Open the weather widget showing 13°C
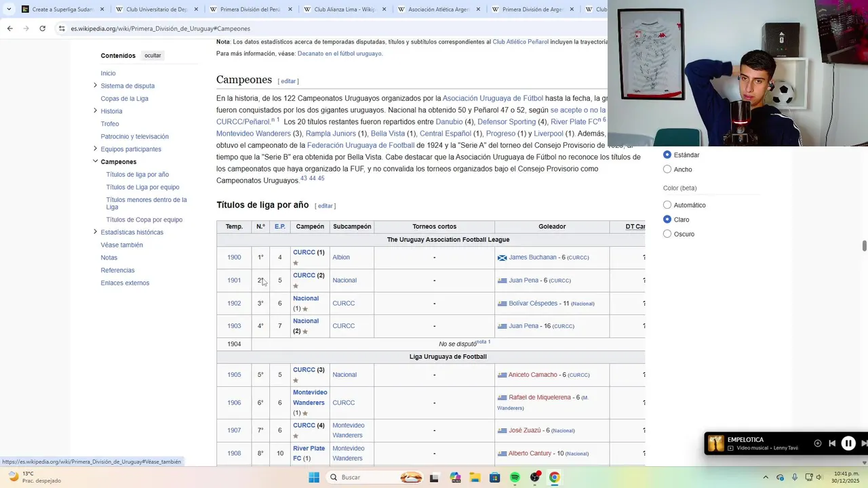The height and width of the screenshot is (488, 868). click(34, 477)
